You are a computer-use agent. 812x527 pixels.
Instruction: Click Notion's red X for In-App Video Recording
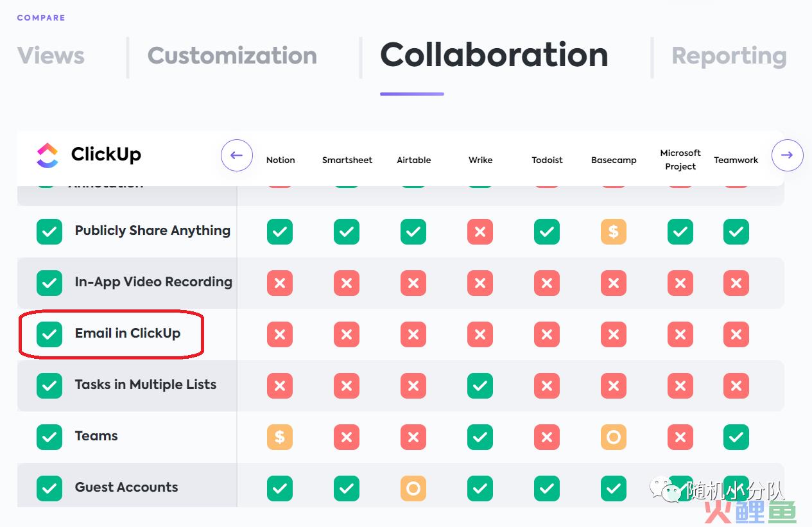pos(280,283)
